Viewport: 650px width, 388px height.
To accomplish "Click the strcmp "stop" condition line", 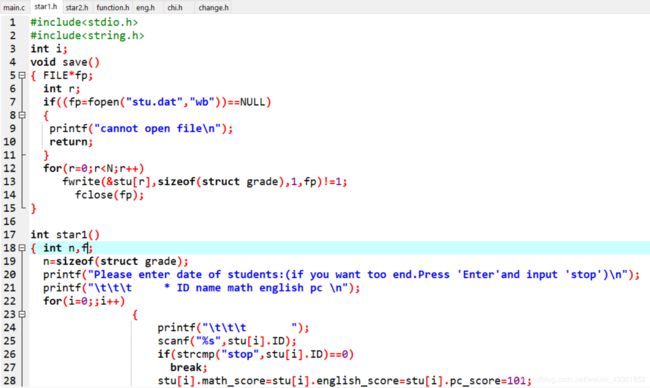I will click(x=256, y=354).
